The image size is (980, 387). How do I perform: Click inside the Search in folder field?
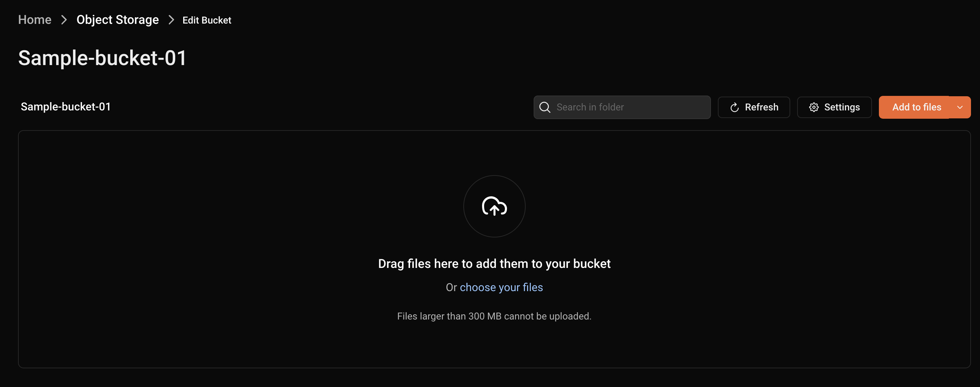coord(628,107)
